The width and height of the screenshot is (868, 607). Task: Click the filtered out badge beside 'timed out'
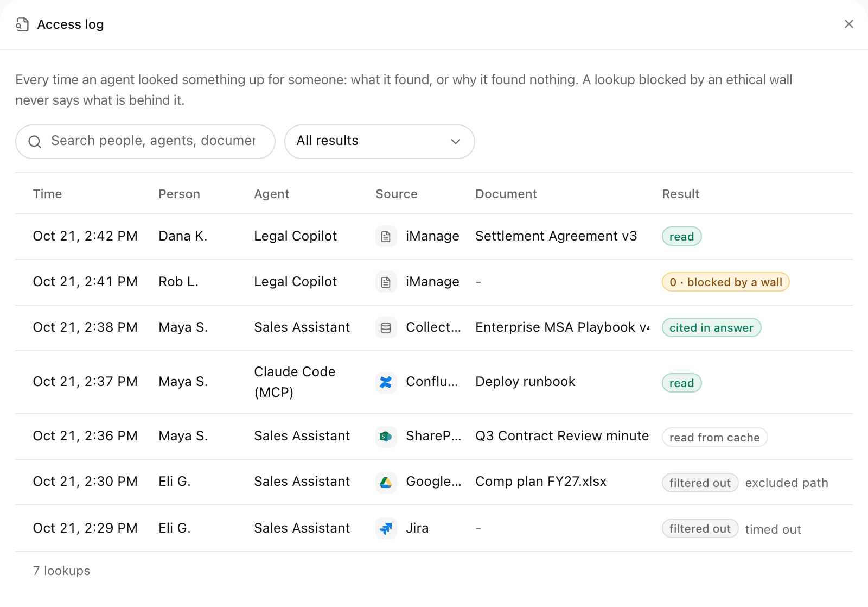700,528
